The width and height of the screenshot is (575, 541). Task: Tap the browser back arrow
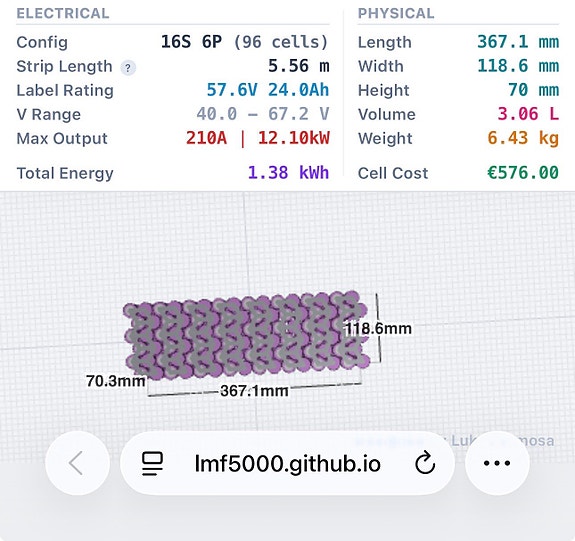(x=77, y=463)
